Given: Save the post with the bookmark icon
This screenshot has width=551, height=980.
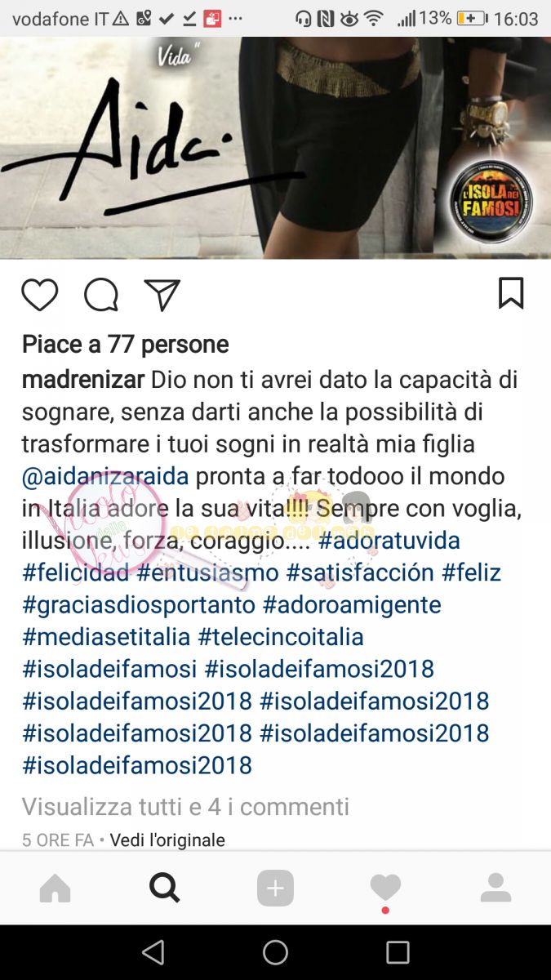Looking at the screenshot, I should (511, 293).
